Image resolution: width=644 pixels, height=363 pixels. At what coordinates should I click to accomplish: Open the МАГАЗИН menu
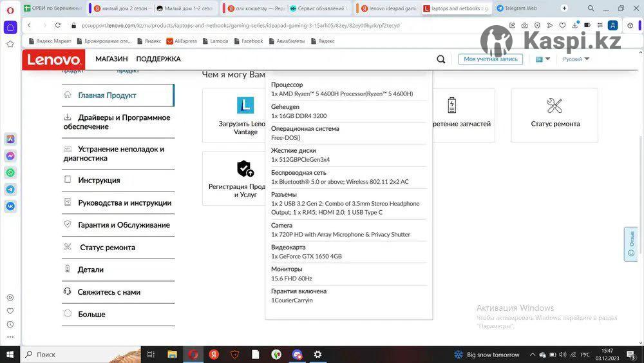click(x=111, y=59)
